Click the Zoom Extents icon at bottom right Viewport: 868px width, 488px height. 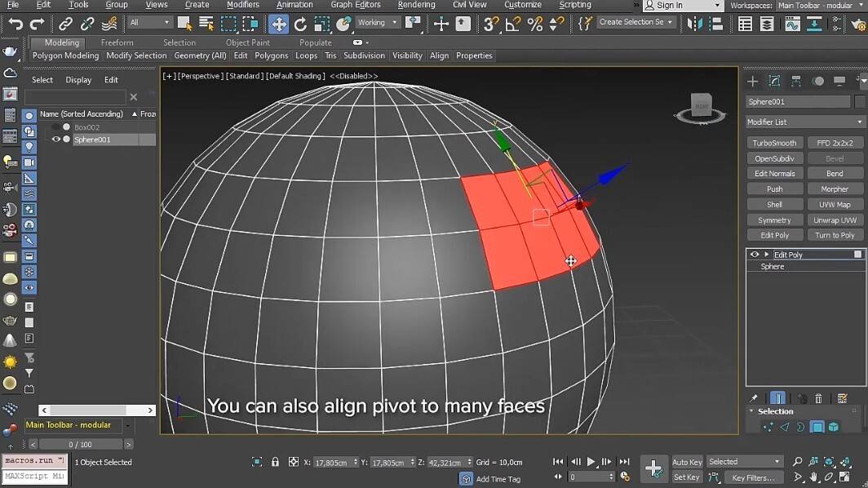pyautogui.click(x=829, y=462)
